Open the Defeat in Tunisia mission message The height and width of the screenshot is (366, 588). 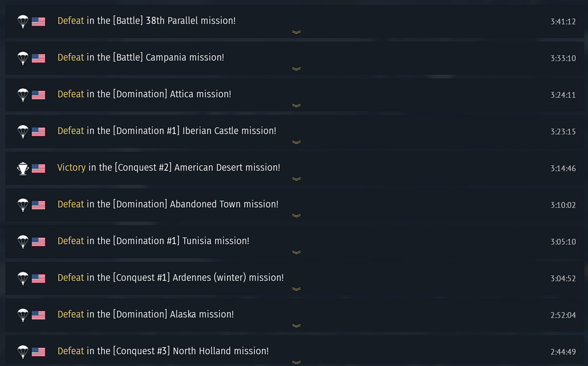pyautogui.click(x=153, y=241)
